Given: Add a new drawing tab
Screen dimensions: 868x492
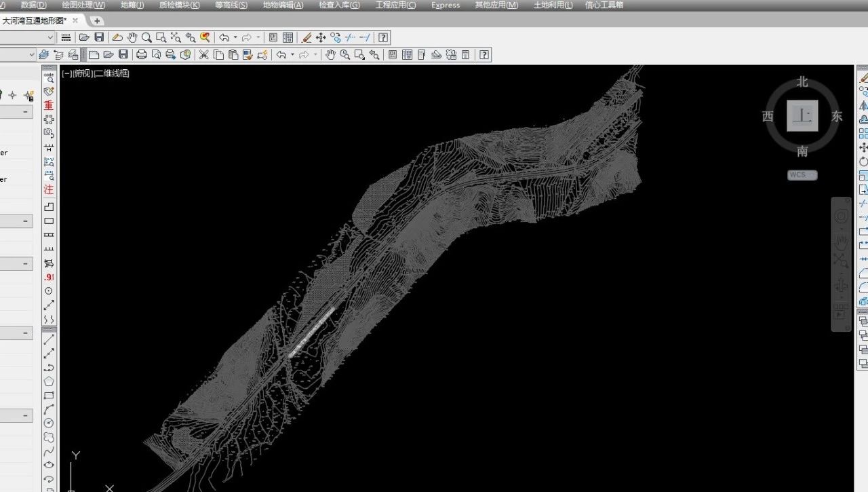Looking at the screenshot, I should [x=97, y=21].
